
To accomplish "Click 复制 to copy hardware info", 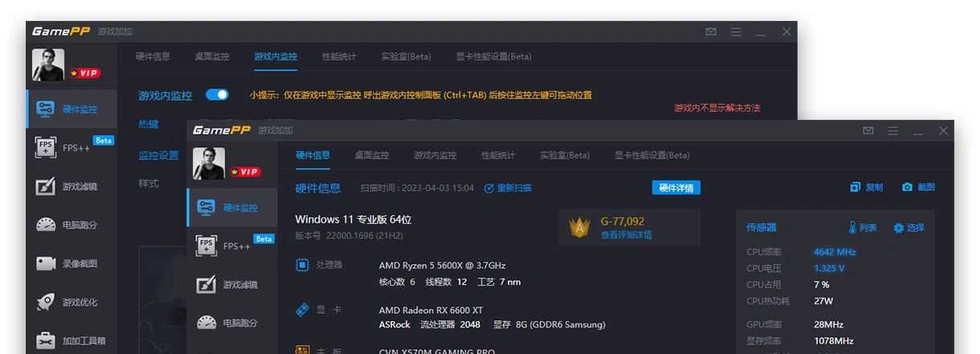I will click(867, 187).
